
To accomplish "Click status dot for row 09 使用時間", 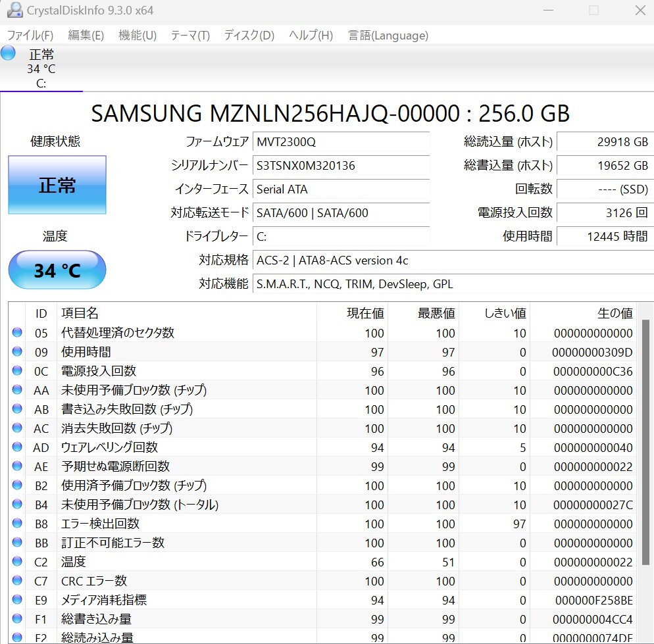I will pos(17,352).
